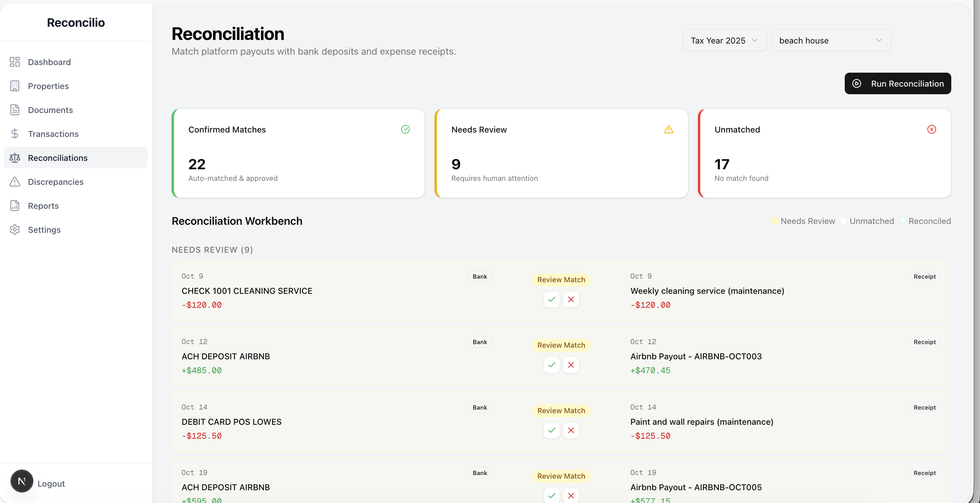Reject the DEBIT CARD POS LOWES match
This screenshot has height=503, width=980.
click(571, 430)
